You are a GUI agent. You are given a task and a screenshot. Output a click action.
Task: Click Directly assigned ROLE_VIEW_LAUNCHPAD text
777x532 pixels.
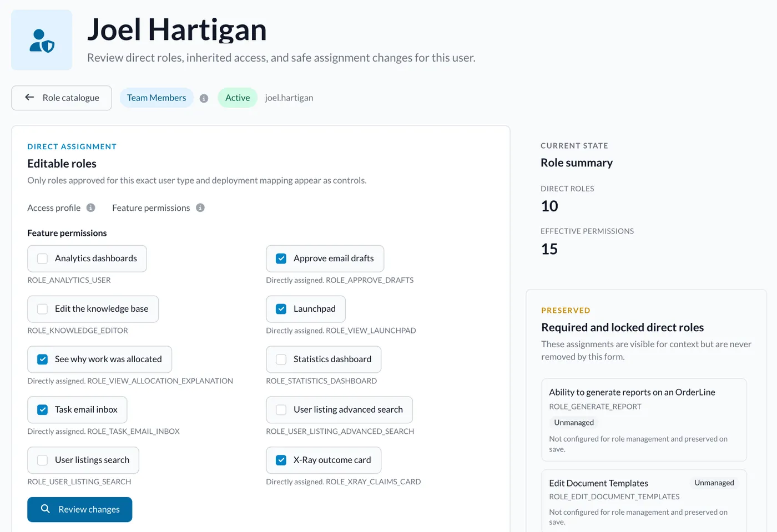pyautogui.click(x=341, y=331)
